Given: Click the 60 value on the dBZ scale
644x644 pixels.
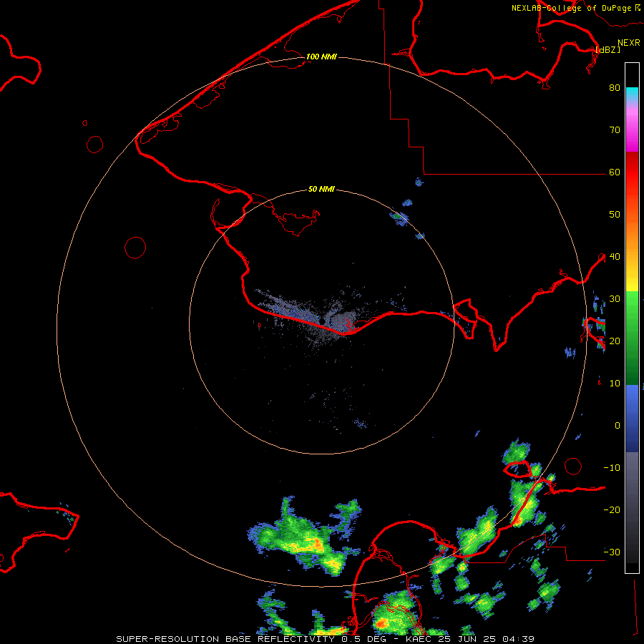Looking at the screenshot, I should click(615, 172).
